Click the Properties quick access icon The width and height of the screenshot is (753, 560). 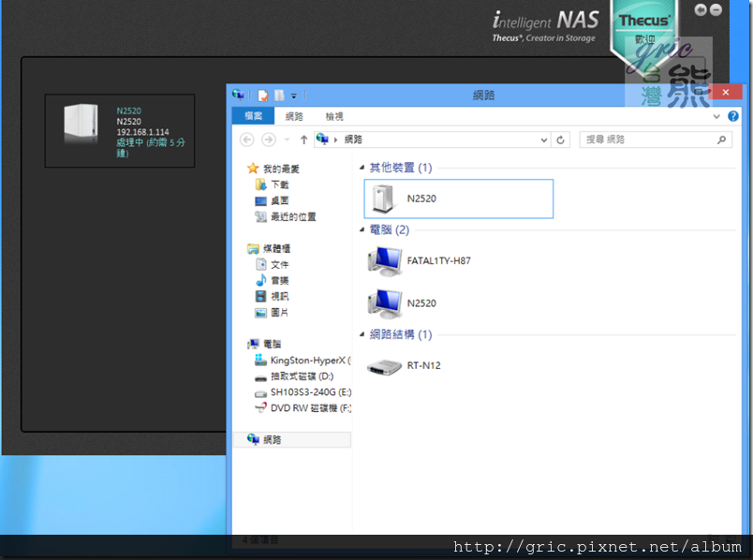pos(262,96)
